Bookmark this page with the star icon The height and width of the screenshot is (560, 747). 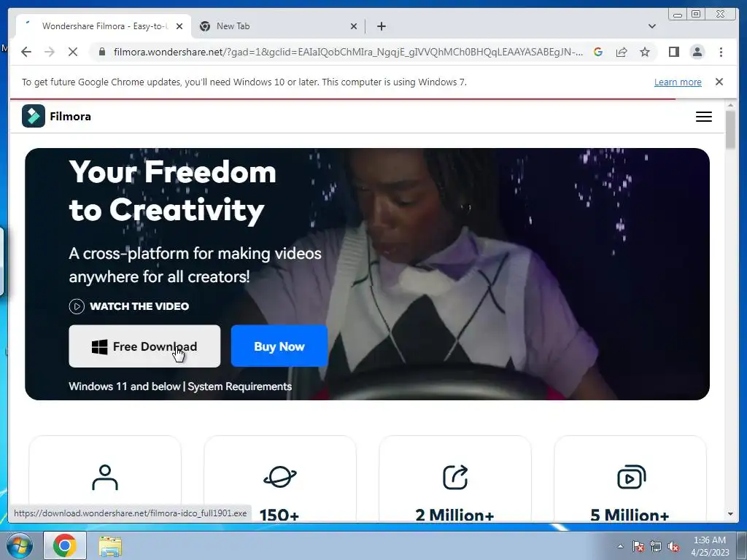tap(645, 52)
